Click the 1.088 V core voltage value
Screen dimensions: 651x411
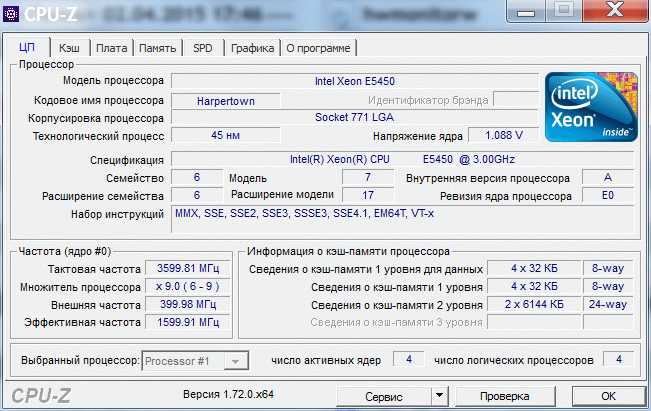coord(504,135)
